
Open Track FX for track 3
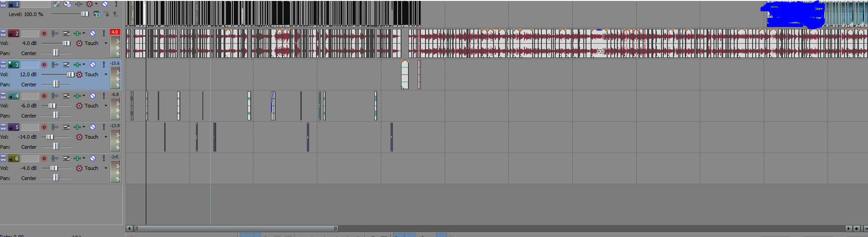click(x=77, y=65)
